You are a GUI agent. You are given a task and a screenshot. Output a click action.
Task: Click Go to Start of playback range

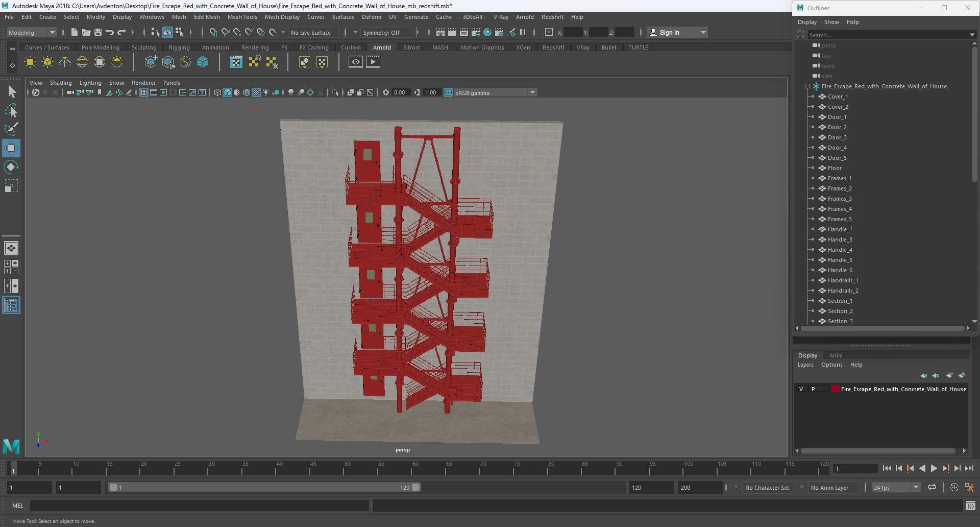coord(887,468)
